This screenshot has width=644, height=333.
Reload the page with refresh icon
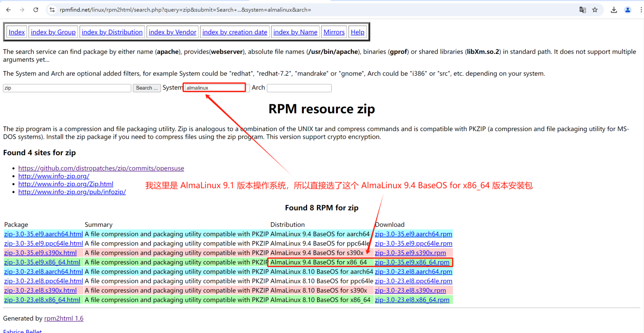point(36,10)
